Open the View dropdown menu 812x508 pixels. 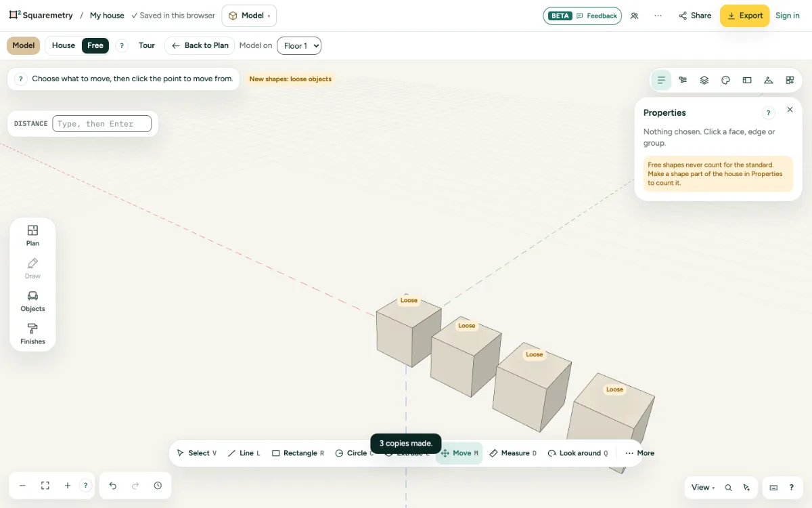click(703, 488)
